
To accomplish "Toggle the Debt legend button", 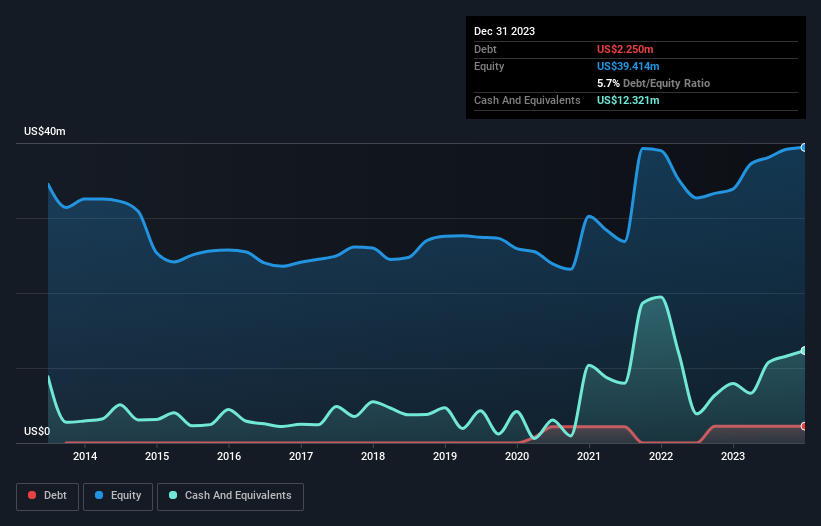I will coord(47,496).
